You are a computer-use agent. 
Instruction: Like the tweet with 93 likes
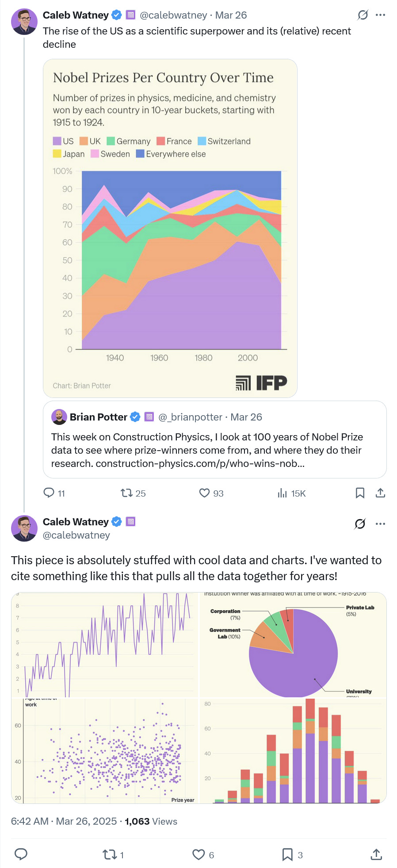coord(204,493)
